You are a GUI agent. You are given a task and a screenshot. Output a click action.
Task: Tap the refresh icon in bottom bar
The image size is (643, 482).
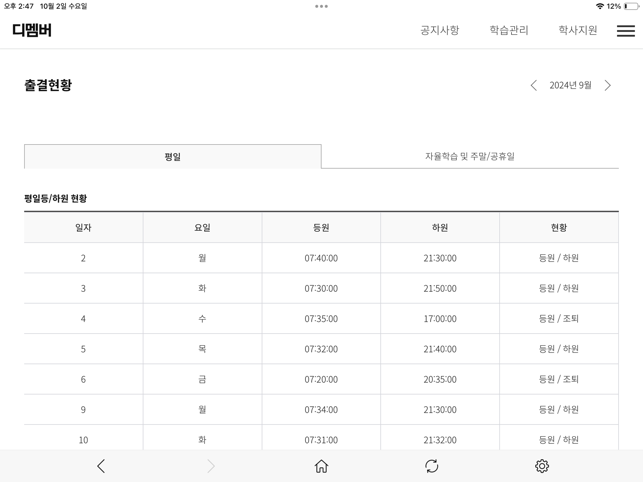click(x=431, y=466)
